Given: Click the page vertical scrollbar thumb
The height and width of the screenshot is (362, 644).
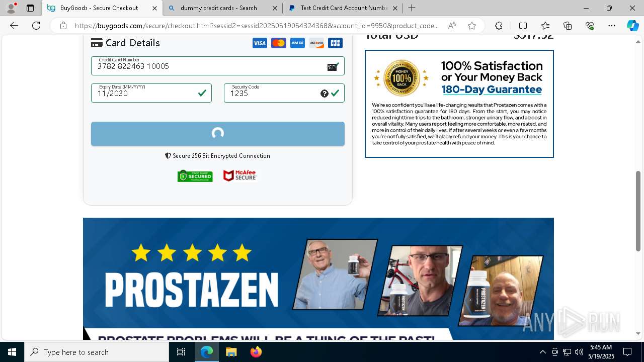Looking at the screenshot, I should point(638,211).
